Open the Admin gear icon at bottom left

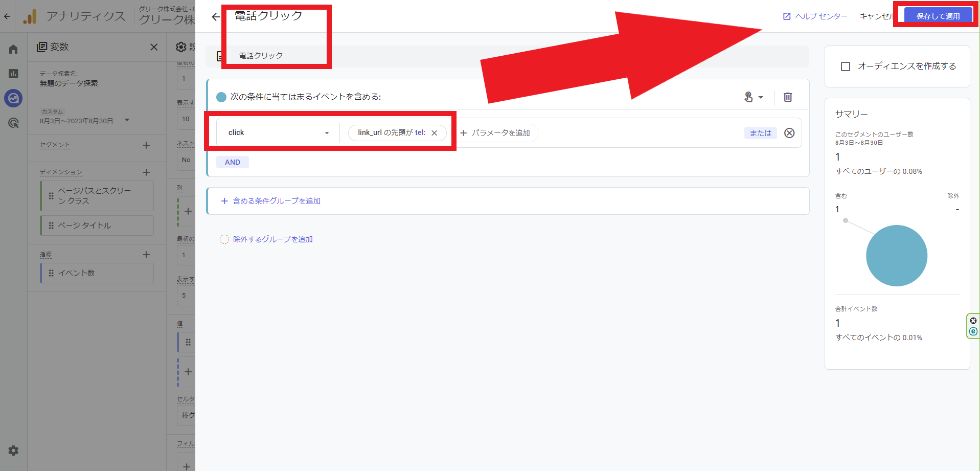[x=13, y=451]
